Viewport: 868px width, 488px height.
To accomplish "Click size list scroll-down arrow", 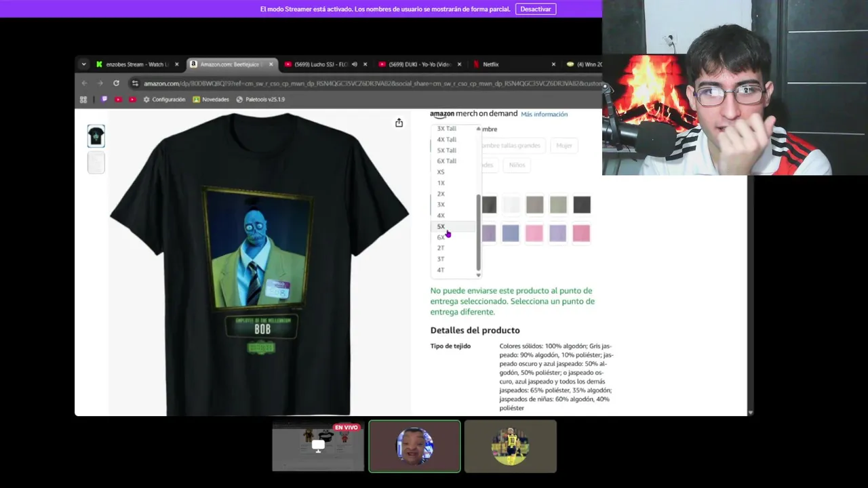I will 478,274.
